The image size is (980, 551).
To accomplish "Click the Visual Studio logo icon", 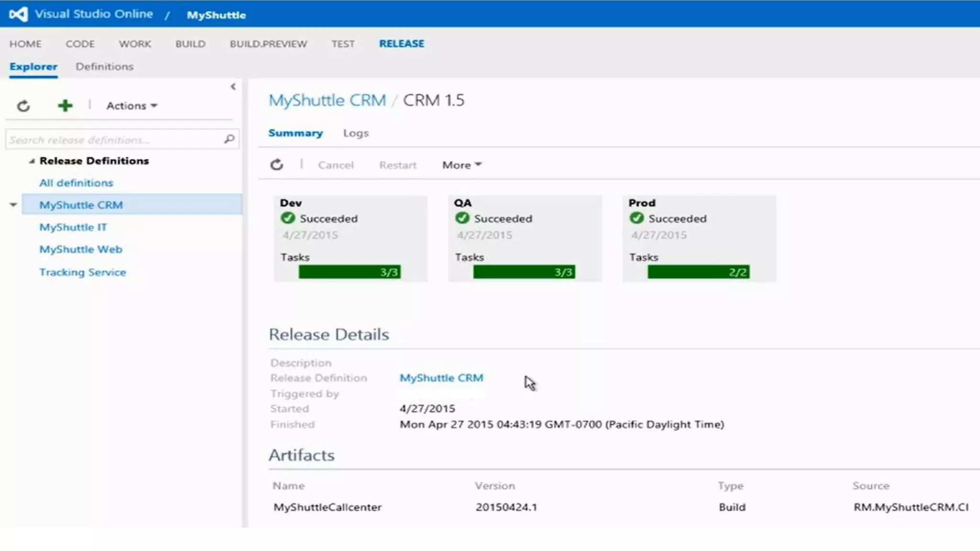I will [x=18, y=14].
